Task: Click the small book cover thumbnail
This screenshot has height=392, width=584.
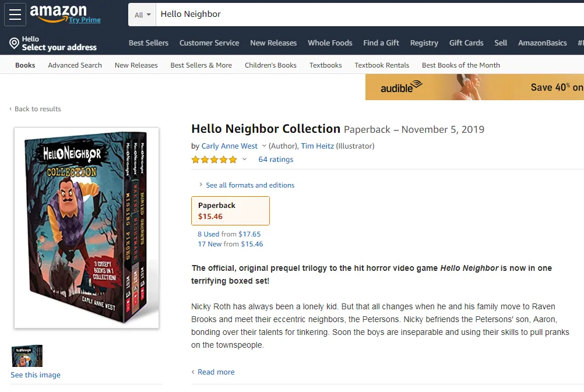Action: tap(27, 356)
